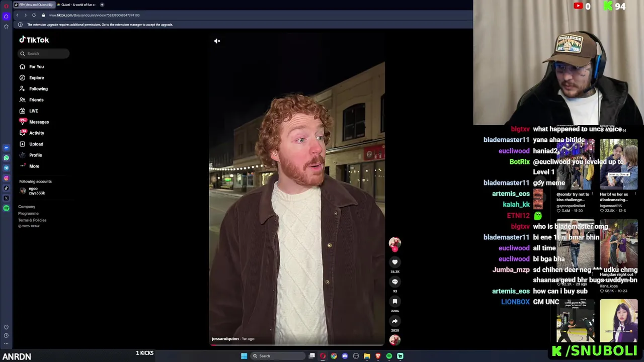
Task: Click Opera sidebar home icon
Action: point(6,16)
